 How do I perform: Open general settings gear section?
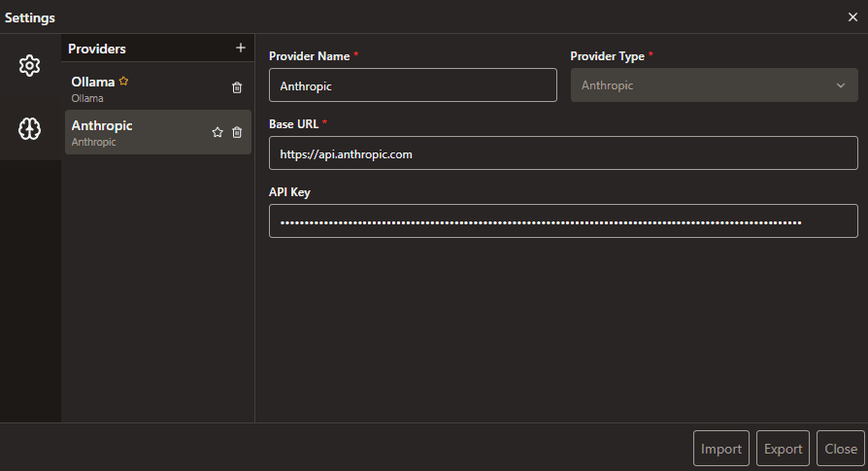[x=29, y=65]
